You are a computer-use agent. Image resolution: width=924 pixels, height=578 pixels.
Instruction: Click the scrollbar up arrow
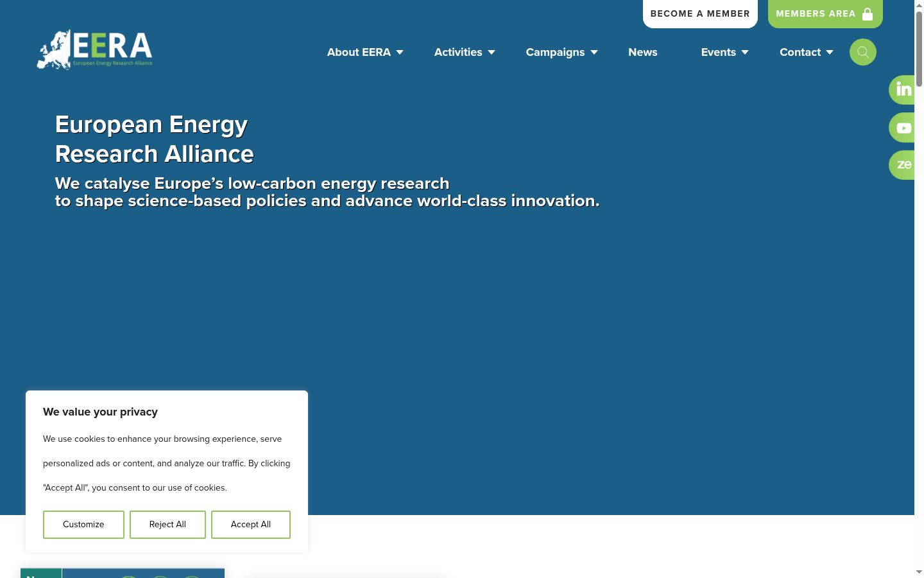pyautogui.click(x=919, y=5)
